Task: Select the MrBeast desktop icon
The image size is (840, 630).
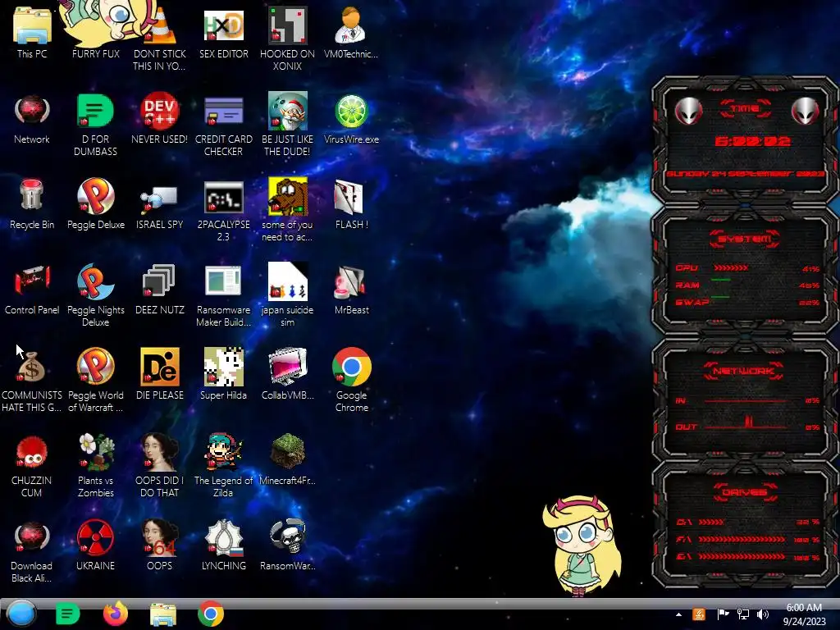Action: coord(351,290)
